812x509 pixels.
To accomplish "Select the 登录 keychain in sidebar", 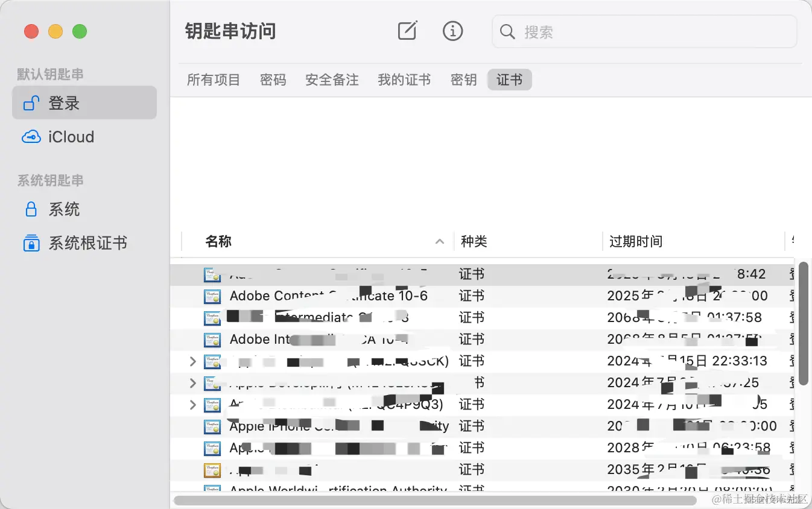I will 84,103.
